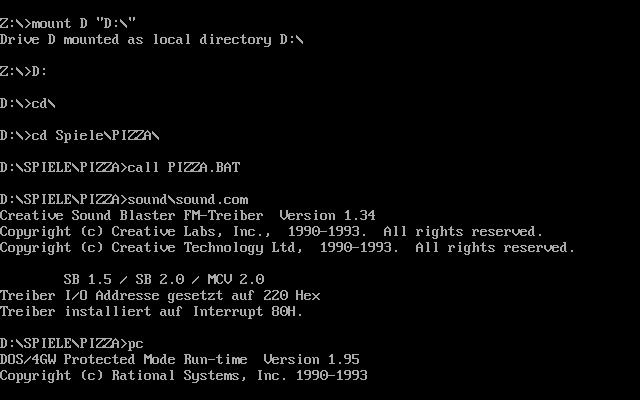Click 'D:\SPIELE\PIZZA>' prompt before 'pc'
This screenshot has height=400, width=640.
(x=64, y=344)
